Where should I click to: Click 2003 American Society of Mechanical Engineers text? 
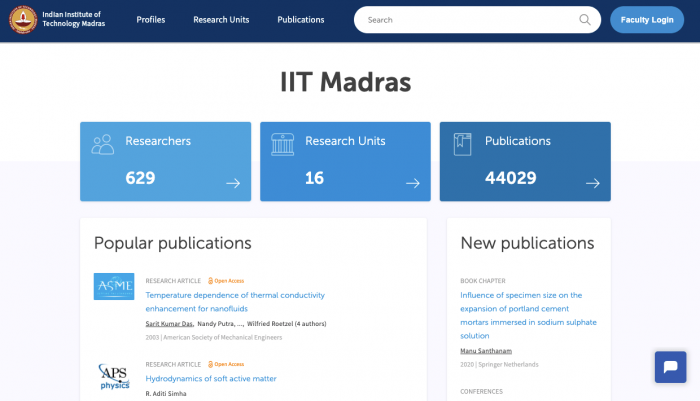[x=214, y=338]
